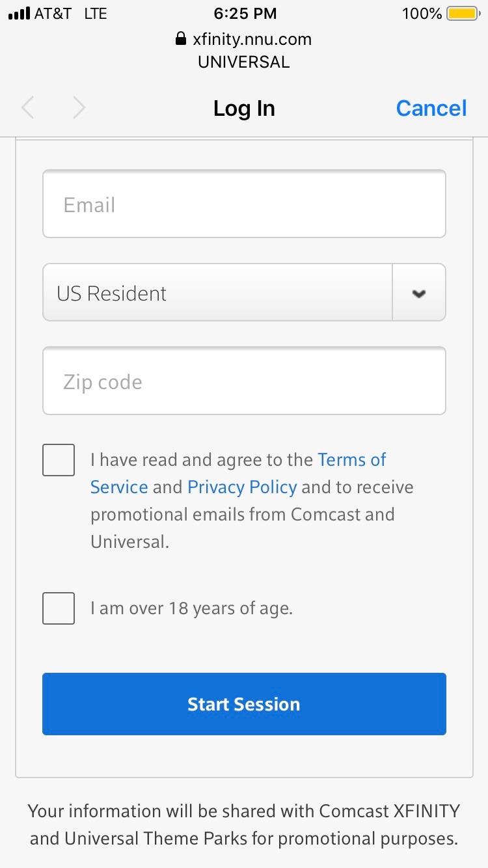The width and height of the screenshot is (488, 868).
Task: Open the Privacy Policy link
Action: pyautogui.click(x=242, y=487)
